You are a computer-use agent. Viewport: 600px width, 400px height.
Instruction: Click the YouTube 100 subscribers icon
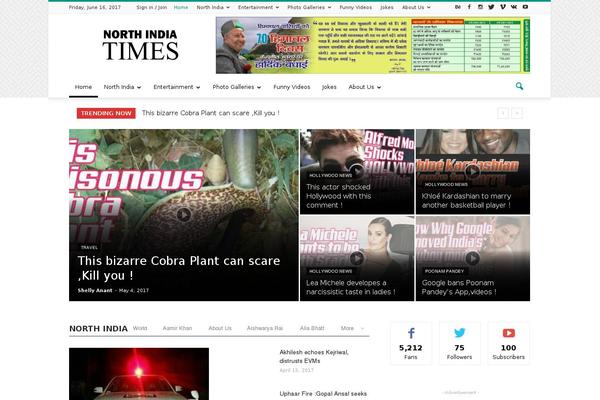click(x=509, y=333)
